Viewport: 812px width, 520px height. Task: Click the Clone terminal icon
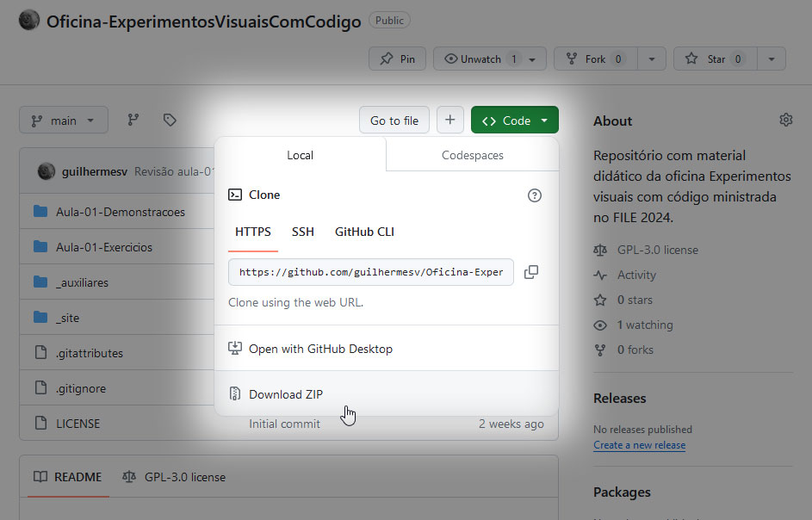point(234,195)
